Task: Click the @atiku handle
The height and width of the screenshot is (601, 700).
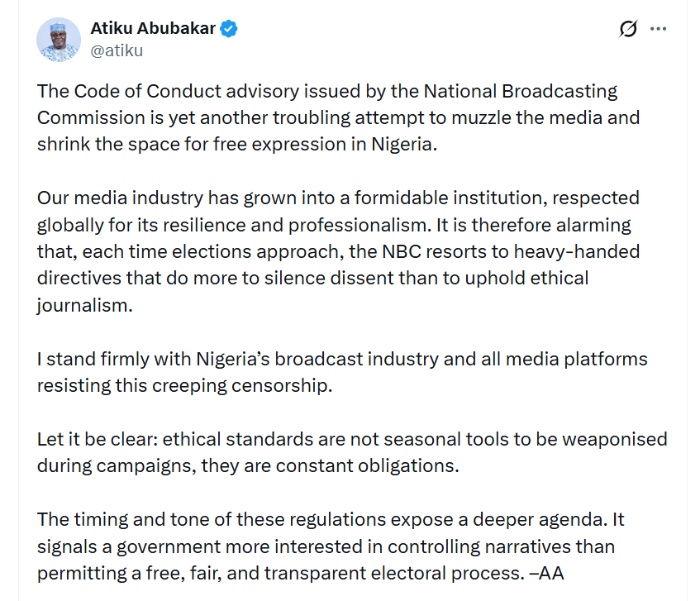Action: (x=117, y=50)
